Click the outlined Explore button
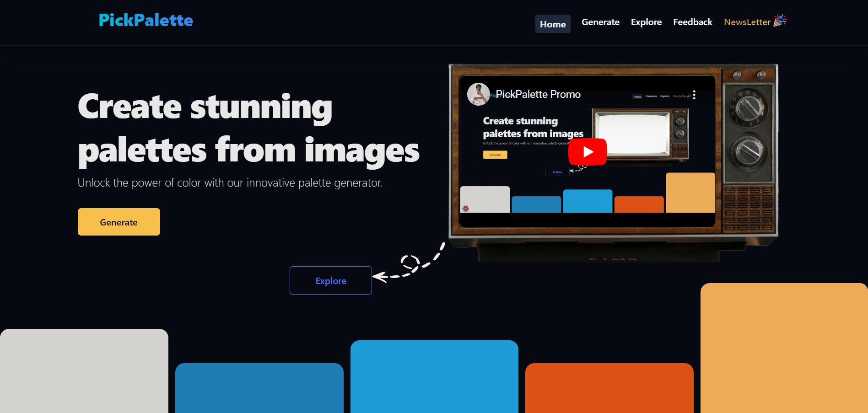 331,280
